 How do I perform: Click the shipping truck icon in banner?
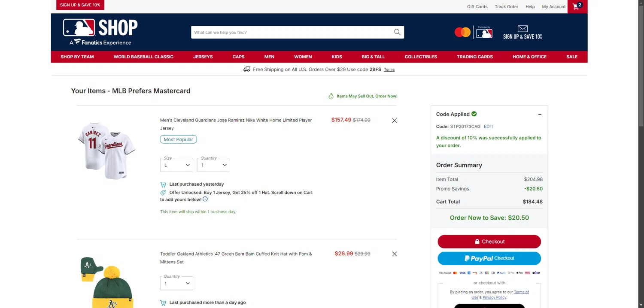247,69
